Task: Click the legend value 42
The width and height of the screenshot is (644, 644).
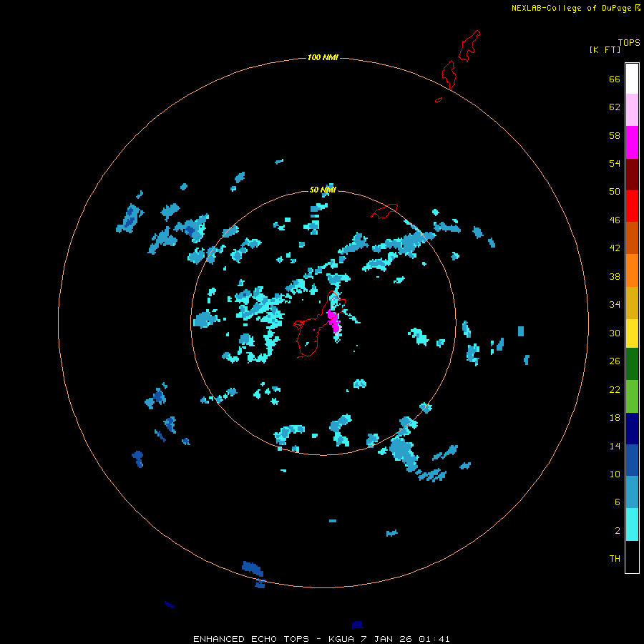Action: (x=615, y=248)
